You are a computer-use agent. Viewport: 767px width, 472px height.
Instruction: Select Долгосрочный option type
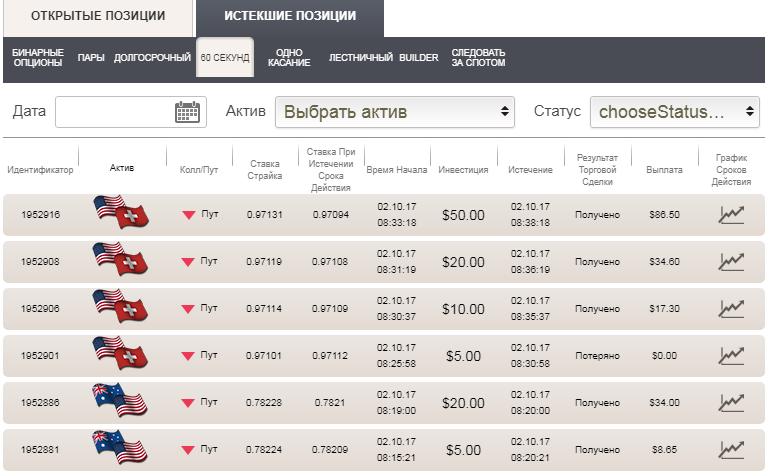tap(152, 58)
